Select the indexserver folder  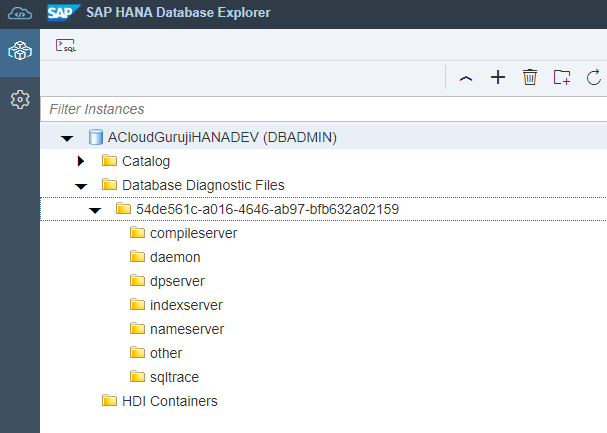[x=185, y=305]
